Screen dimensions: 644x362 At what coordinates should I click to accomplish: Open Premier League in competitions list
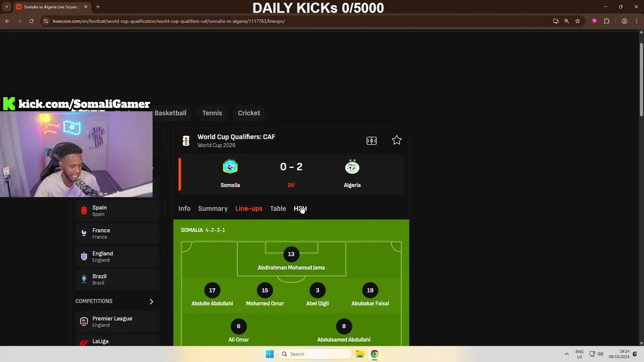pos(117,321)
